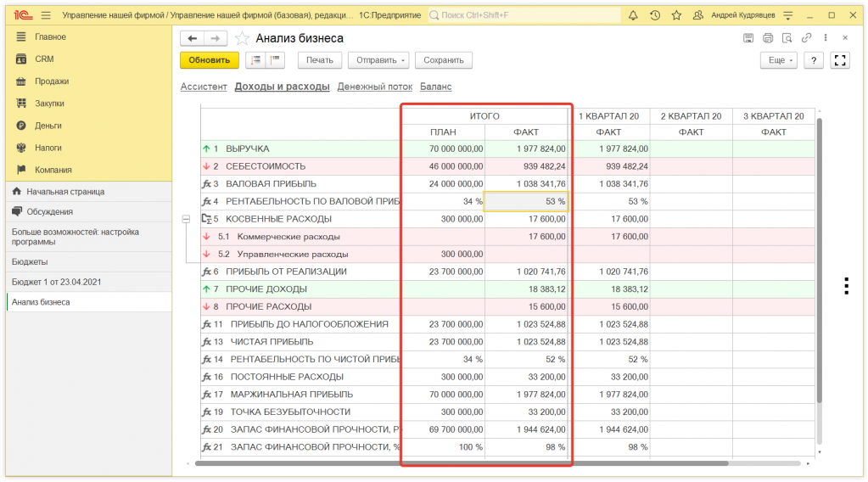Click the help question mark button
This screenshot has height=482, width=868.
click(814, 60)
